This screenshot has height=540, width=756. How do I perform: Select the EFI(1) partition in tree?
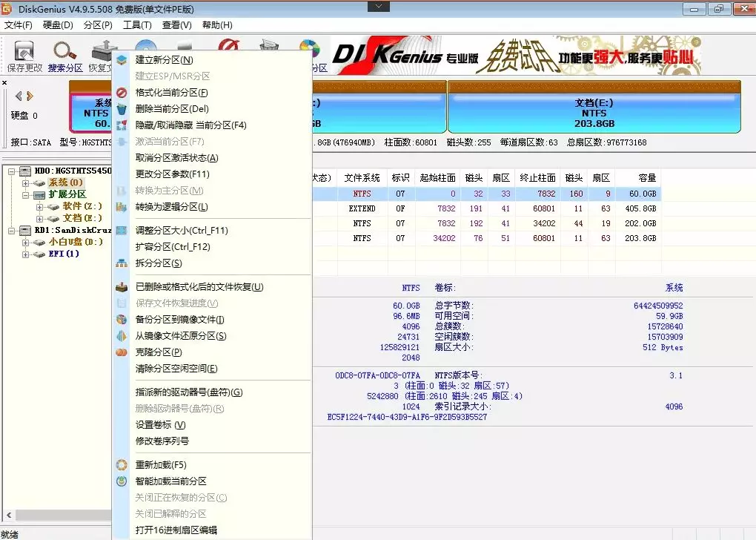point(64,254)
